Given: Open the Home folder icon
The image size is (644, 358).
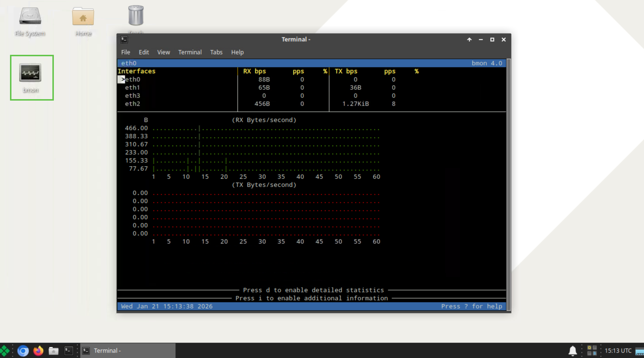Looking at the screenshot, I should pos(83,17).
